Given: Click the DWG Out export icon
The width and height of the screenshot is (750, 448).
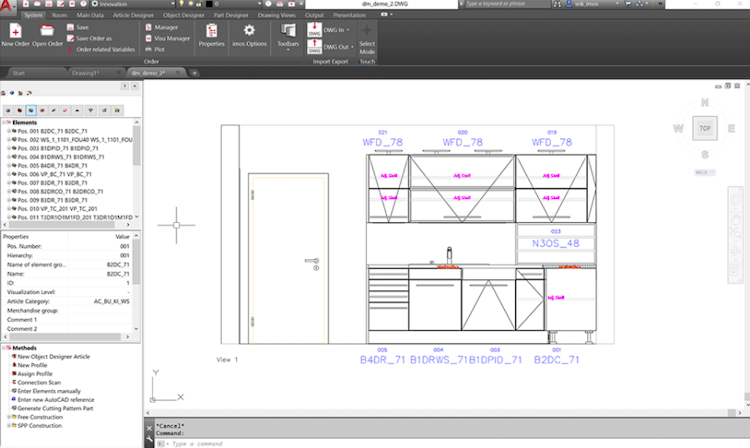Looking at the screenshot, I should tap(314, 46).
